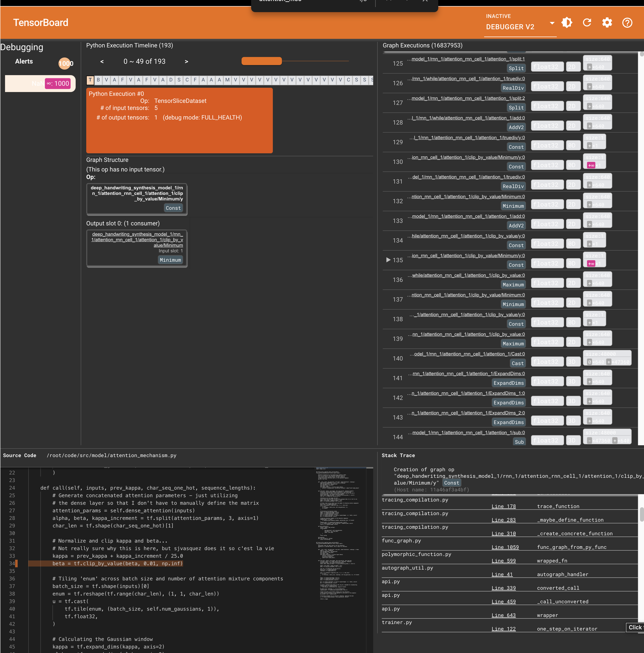Open Line 178 of tracing_compilation.py
The image size is (644, 653).
(x=503, y=506)
